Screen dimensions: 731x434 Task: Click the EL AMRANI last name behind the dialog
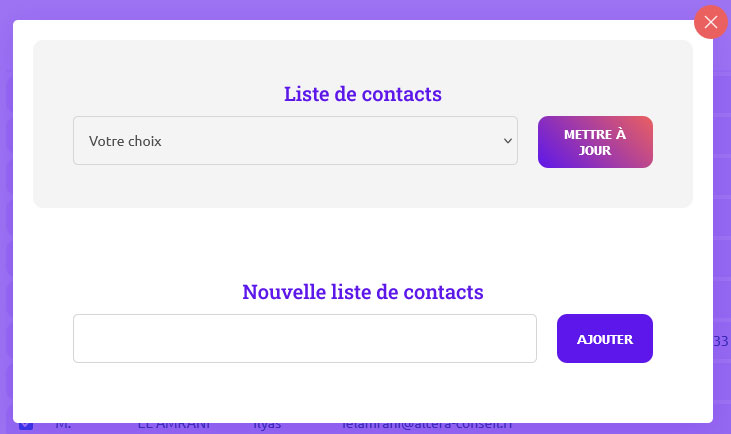[x=173, y=426]
